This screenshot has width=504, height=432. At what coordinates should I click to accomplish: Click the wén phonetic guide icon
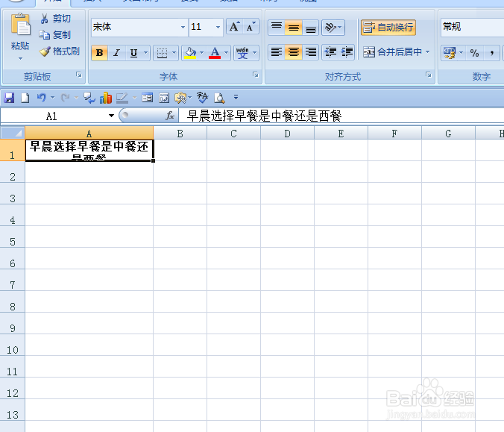coord(242,52)
